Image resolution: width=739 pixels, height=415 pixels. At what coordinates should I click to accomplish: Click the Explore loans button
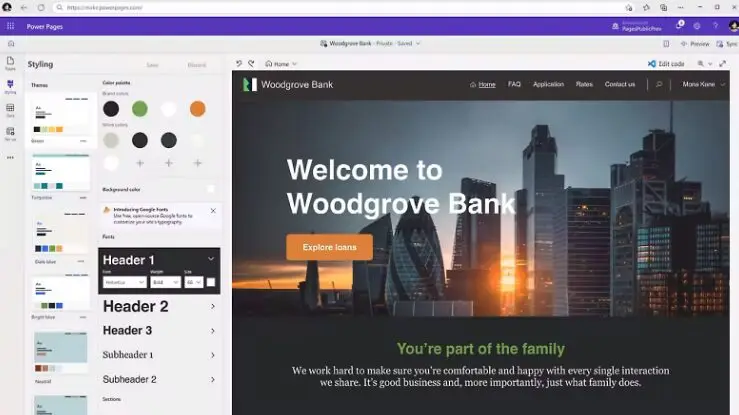tap(329, 247)
